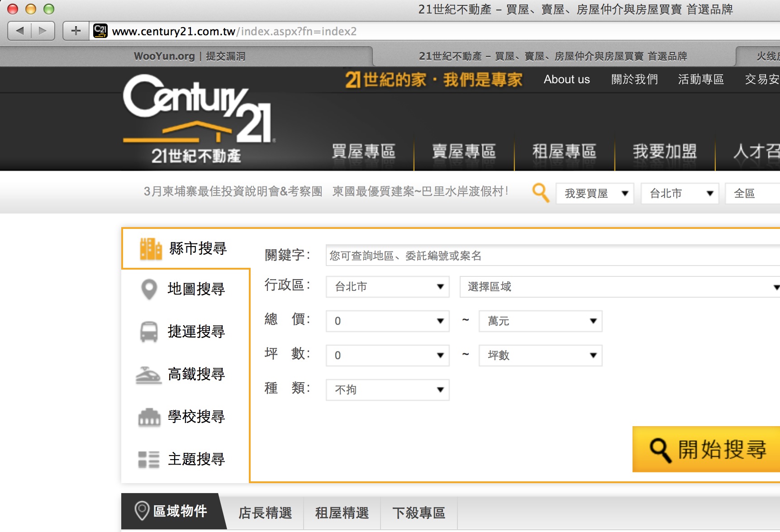Open the 萬元 maximum price dropdown
Image resolution: width=780 pixels, height=532 pixels.
coord(541,321)
